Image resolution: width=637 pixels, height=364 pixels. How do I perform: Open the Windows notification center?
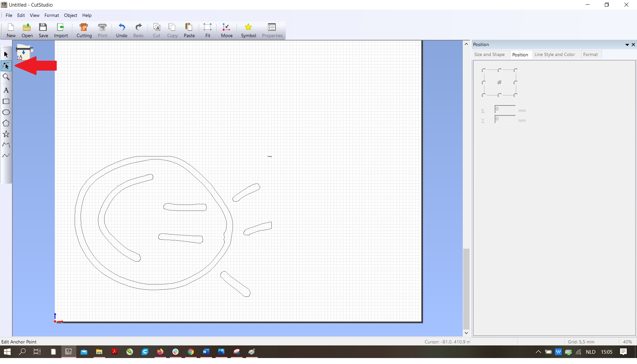[623, 352]
